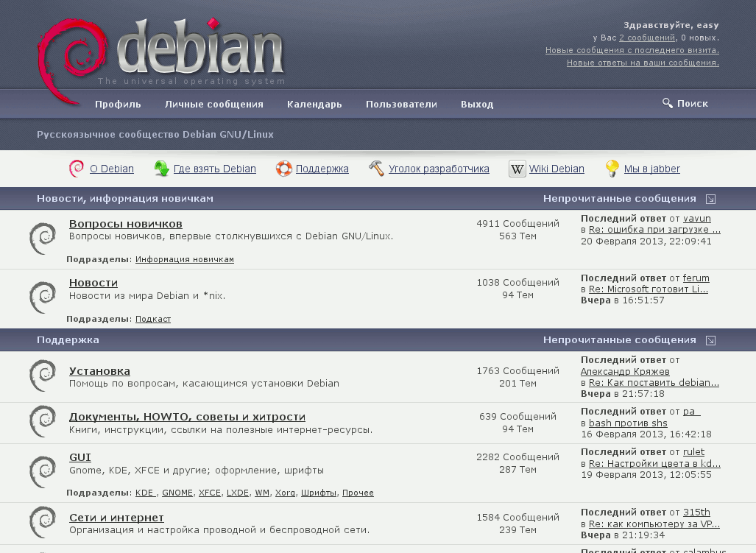Viewport: 756px width, 553px height.
Task: Open the bash против shs topic
Action: 628,423
